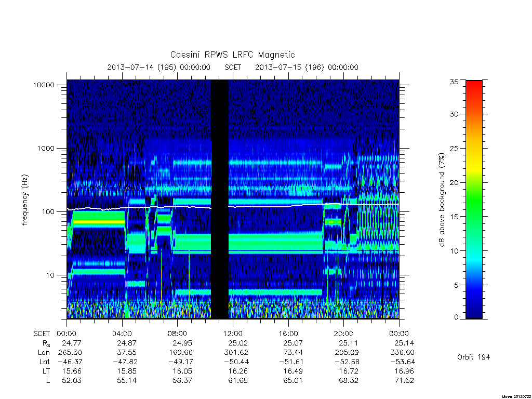Click the 'LT' row label
Viewport: 532px width, 399px height.
coord(46,371)
